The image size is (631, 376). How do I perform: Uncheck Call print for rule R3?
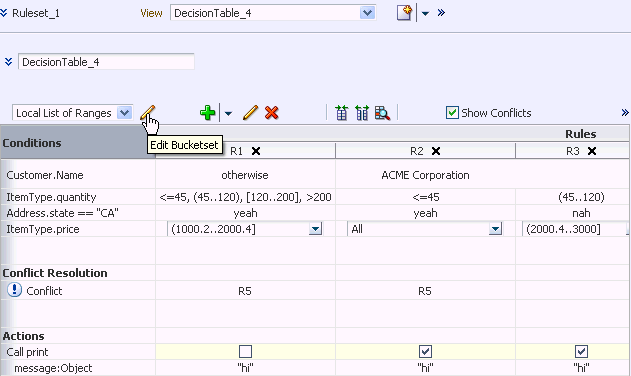pos(581,351)
